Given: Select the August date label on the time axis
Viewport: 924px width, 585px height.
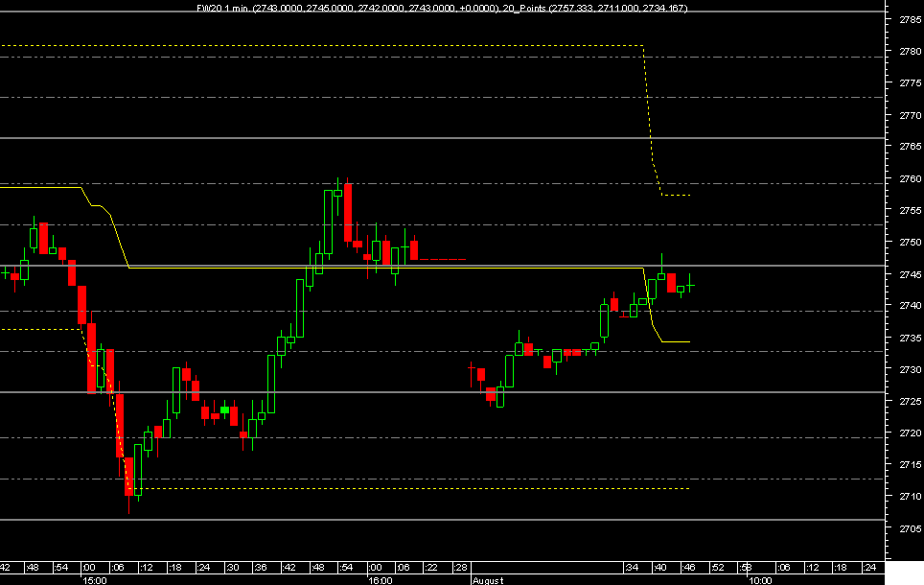Looking at the screenshot, I should click(489, 580).
